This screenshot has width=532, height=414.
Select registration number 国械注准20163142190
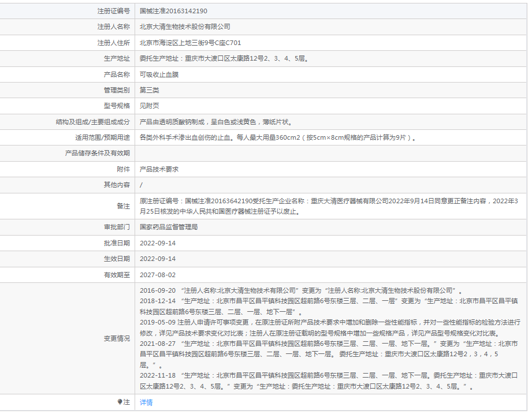pyautogui.click(x=173, y=11)
